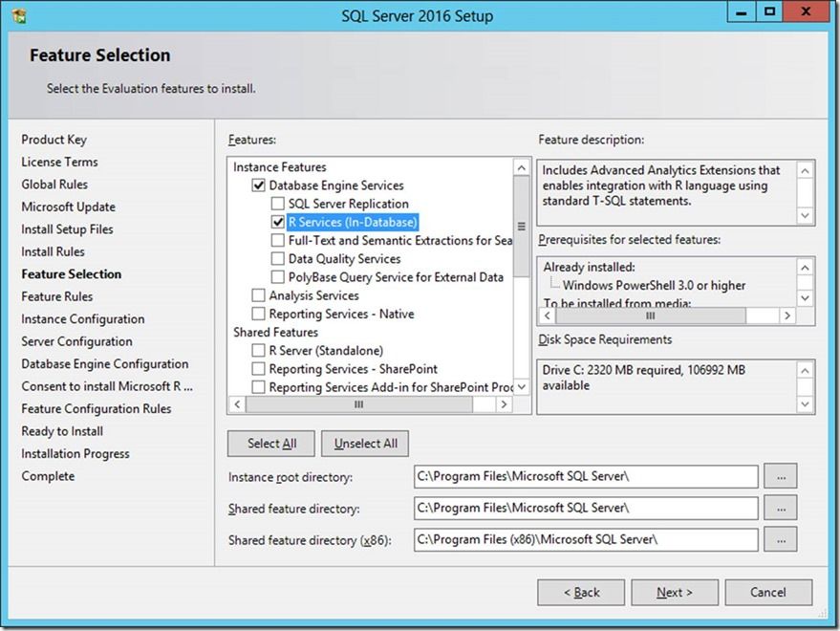The width and height of the screenshot is (840, 631).
Task: Click the Shared feature directory field
Action: [x=586, y=509]
